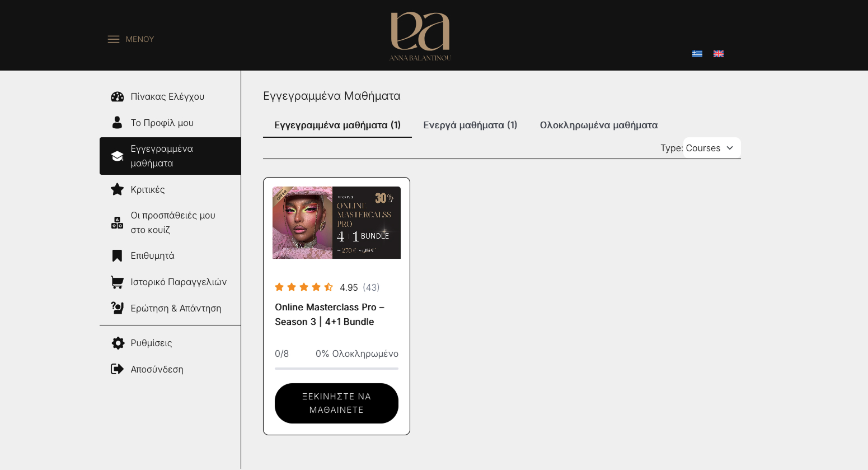
Task: Click the Ρυθμίσεις gear icon
Action: click(118, 343)
